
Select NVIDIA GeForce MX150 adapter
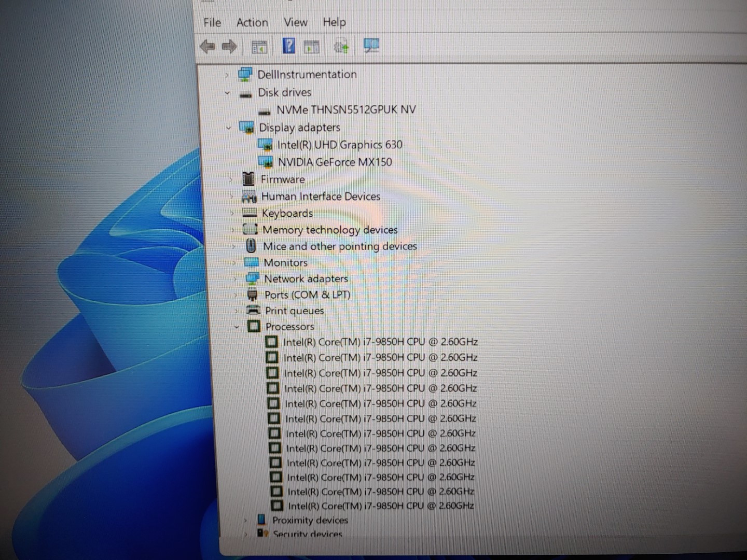click(335, 162)
